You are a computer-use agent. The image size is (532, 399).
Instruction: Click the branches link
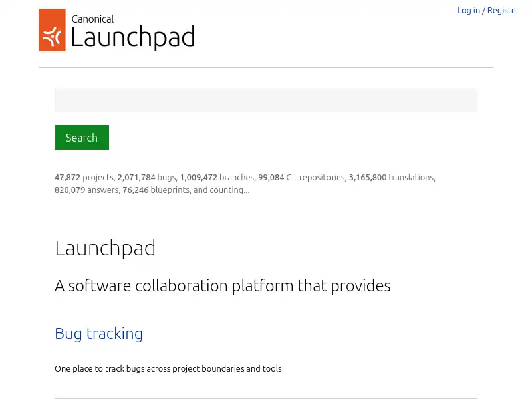237,177
